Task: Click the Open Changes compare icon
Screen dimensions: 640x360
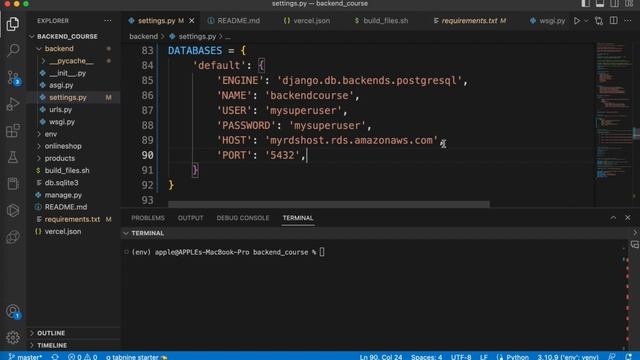Action: (x=599, y=20)
